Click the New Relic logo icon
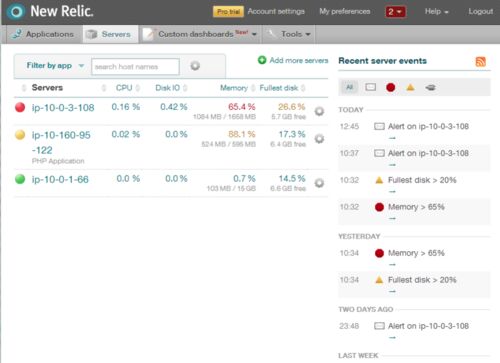This screenshot has height=363, width=500. 16,12
